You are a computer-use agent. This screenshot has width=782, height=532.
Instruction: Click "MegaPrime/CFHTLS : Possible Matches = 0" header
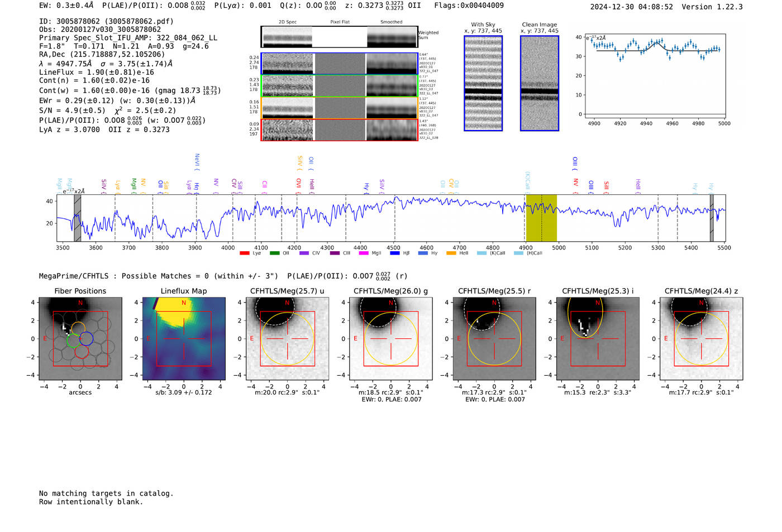[159, 276]
